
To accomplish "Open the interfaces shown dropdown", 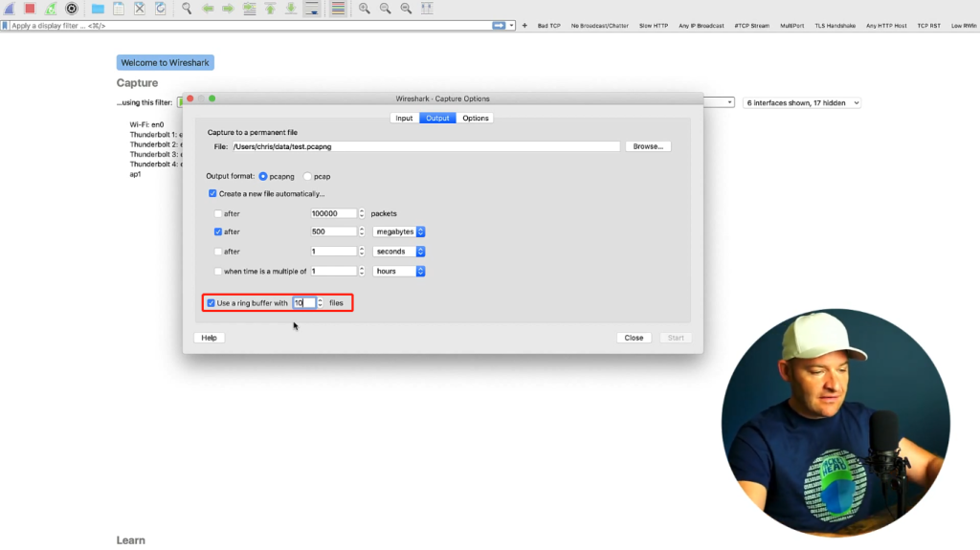I will click(802, 103).
